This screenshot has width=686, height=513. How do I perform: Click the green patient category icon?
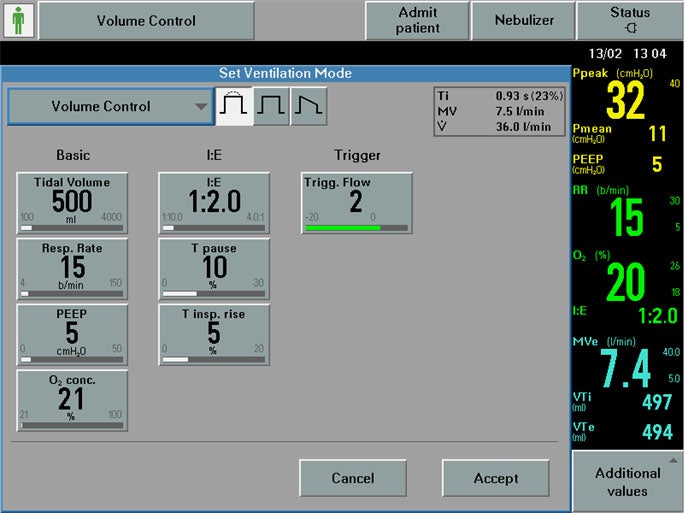click(18, 21)
